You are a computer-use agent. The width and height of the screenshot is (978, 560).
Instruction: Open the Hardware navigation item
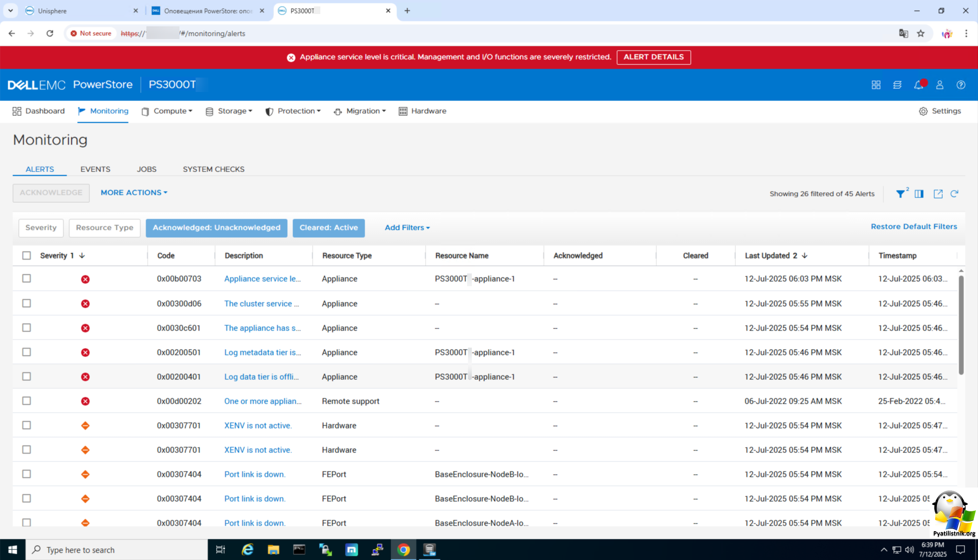click(x=423, y=111)
